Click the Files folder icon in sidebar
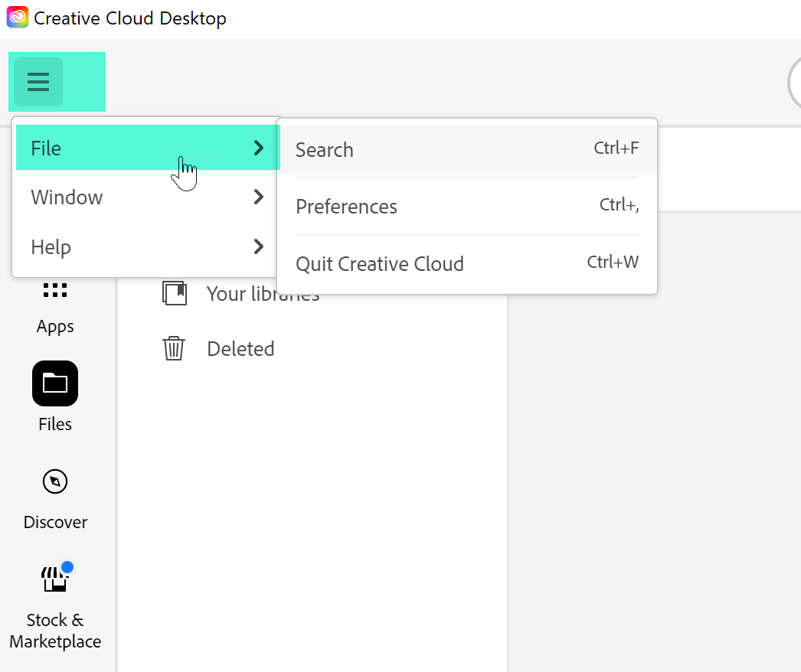 pyautogui.click(x=54, y=383)
